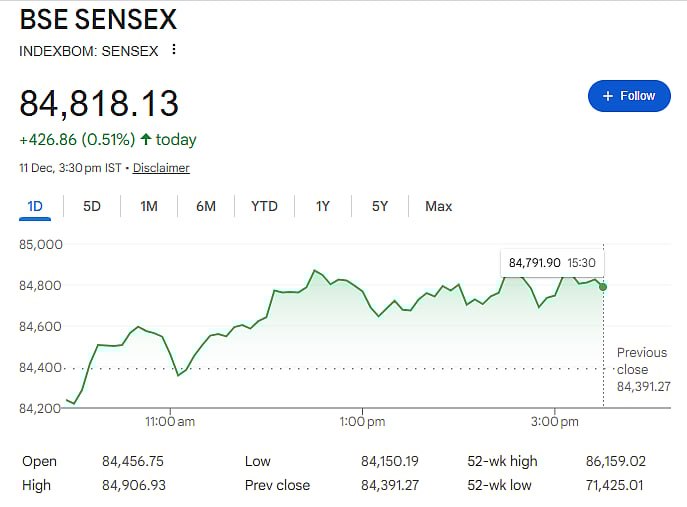The image size is (687, 507).
Task: Click the 52-wk high value 86,159.02
Action: pos(615,461)
